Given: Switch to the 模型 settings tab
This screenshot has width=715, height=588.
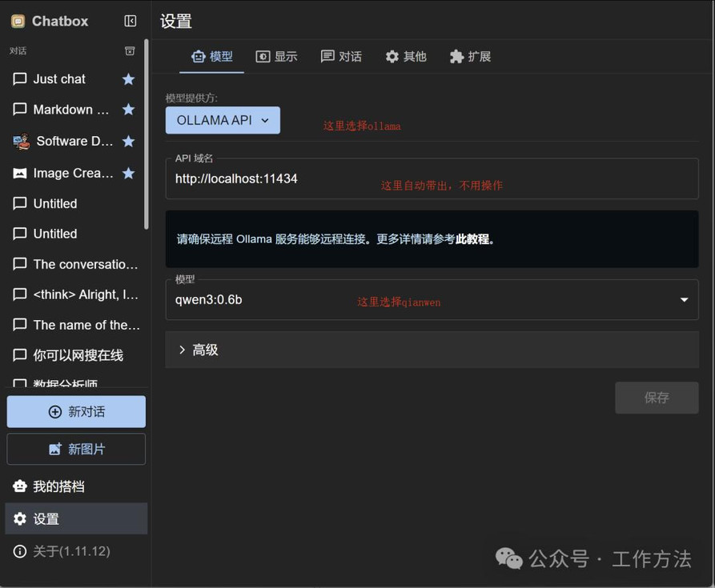Looking at the screenshot, I should 212,57.
